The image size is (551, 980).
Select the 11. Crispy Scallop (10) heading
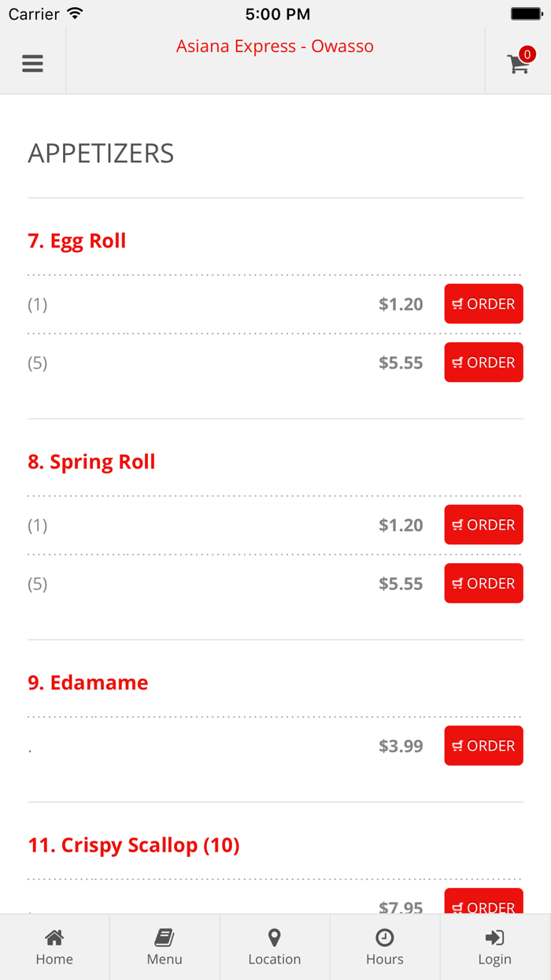coord(134,845)
